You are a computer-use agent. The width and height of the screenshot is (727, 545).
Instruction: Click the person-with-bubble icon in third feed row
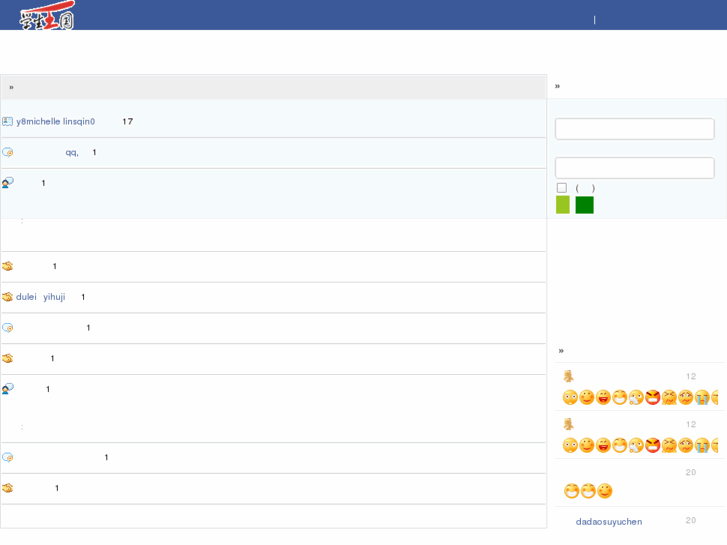point(7,183)
